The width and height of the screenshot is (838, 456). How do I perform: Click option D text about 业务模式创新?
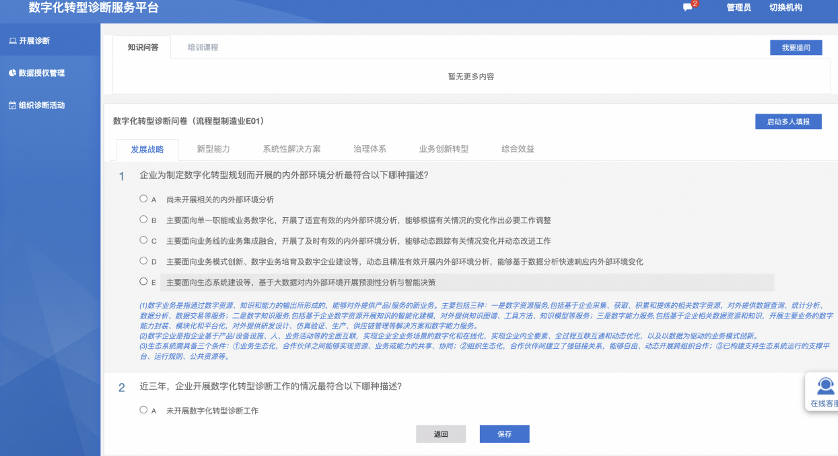point(405,261)
